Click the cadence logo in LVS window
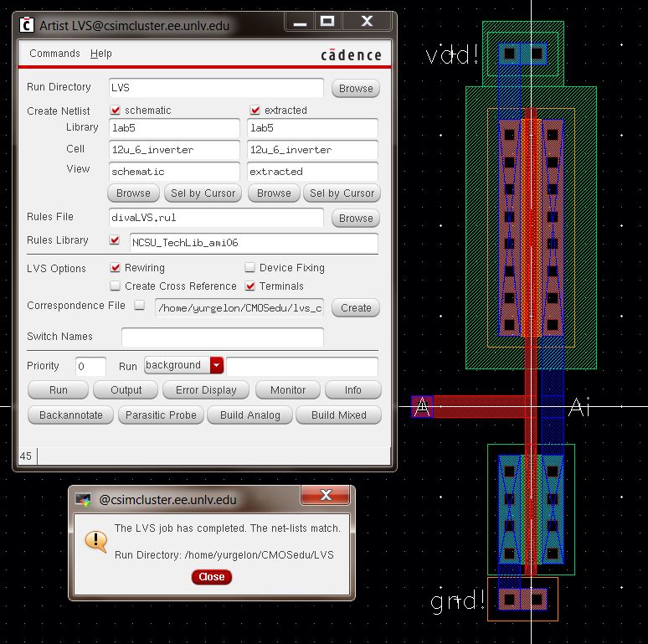Image resolution: width=648 pixels, height=644 pixels. [x=351, y=55]
